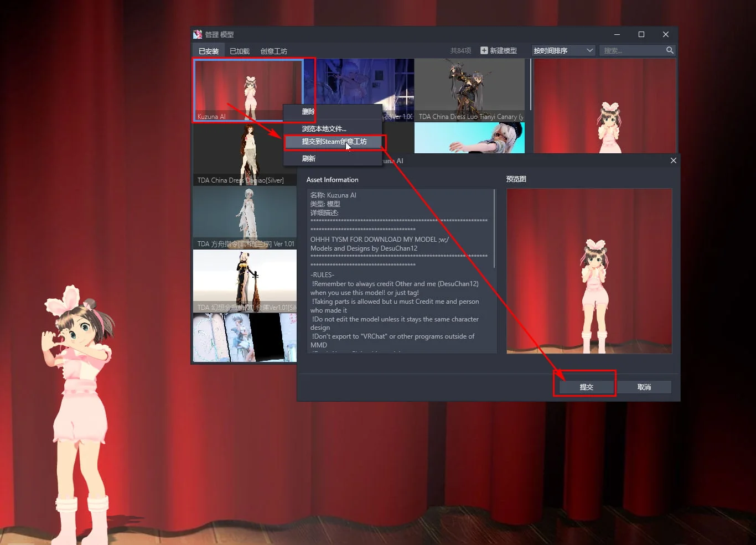
Task: Choose 浏览本地文件... from context menu
Action: (x=324, y=128)
